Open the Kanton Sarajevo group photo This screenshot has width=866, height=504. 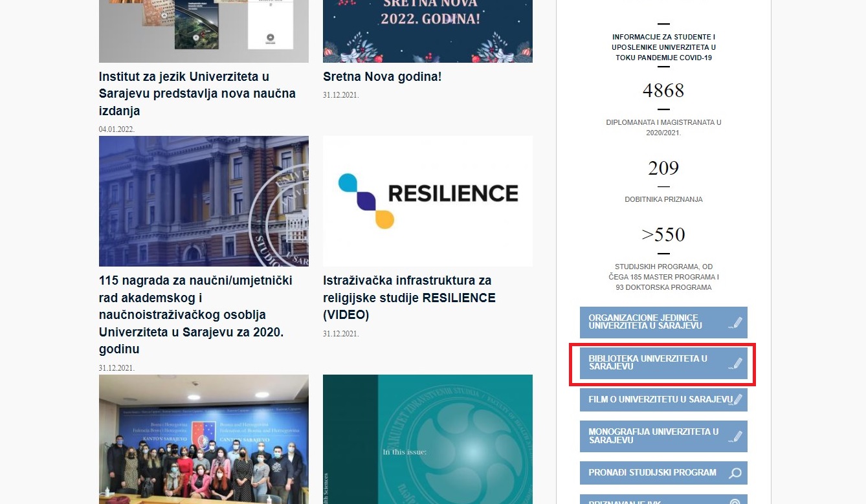[x=203, y=439]
